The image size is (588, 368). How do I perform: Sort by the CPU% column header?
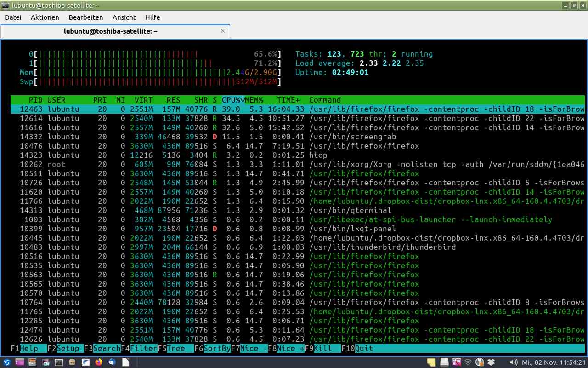(233, 100)
